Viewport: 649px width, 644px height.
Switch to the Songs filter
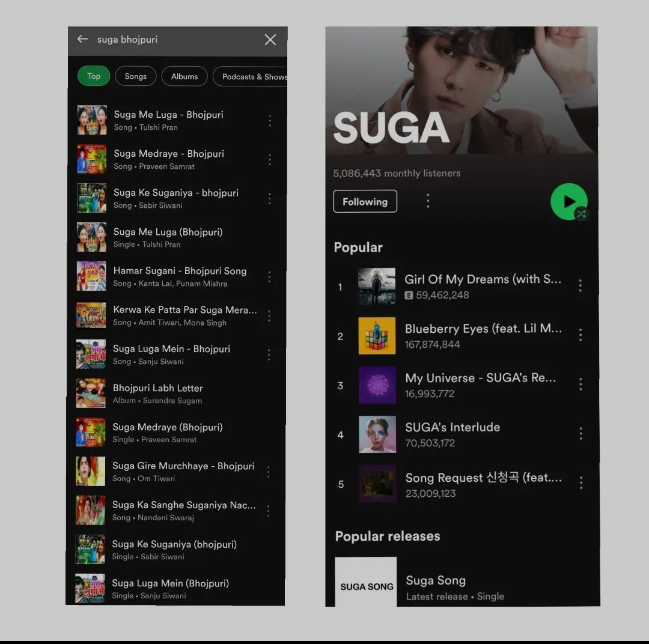(x=135, y=76)
